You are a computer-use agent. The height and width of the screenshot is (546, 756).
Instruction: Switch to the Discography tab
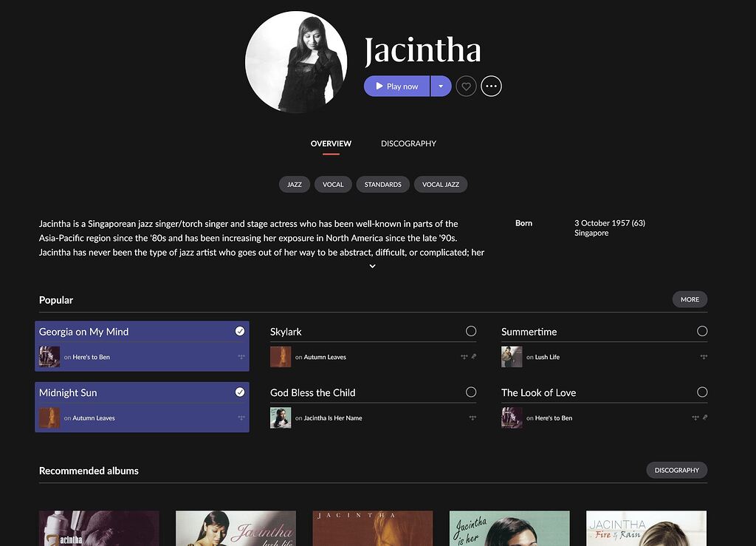click(408, 144)
